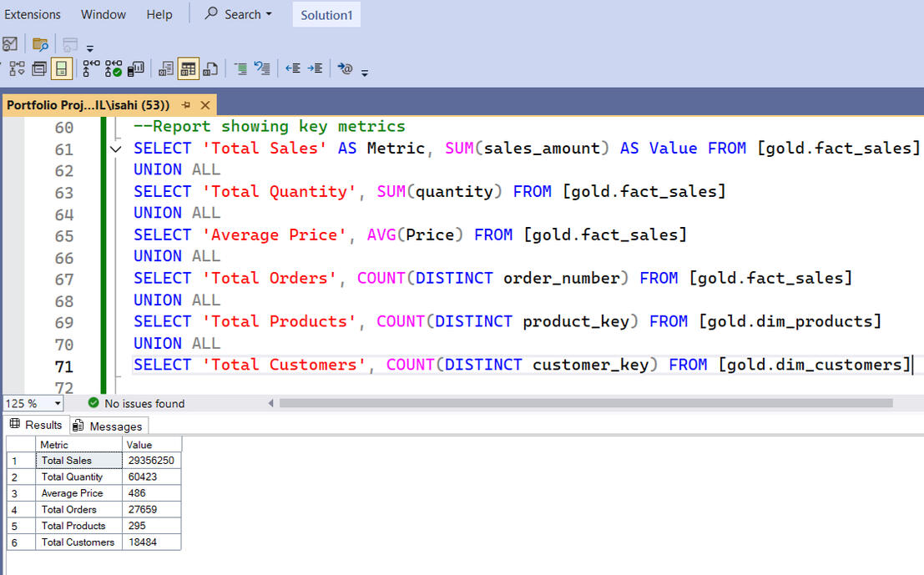Uncomment the selected lines
Viewport: 924px width, 575px height.
262,69
